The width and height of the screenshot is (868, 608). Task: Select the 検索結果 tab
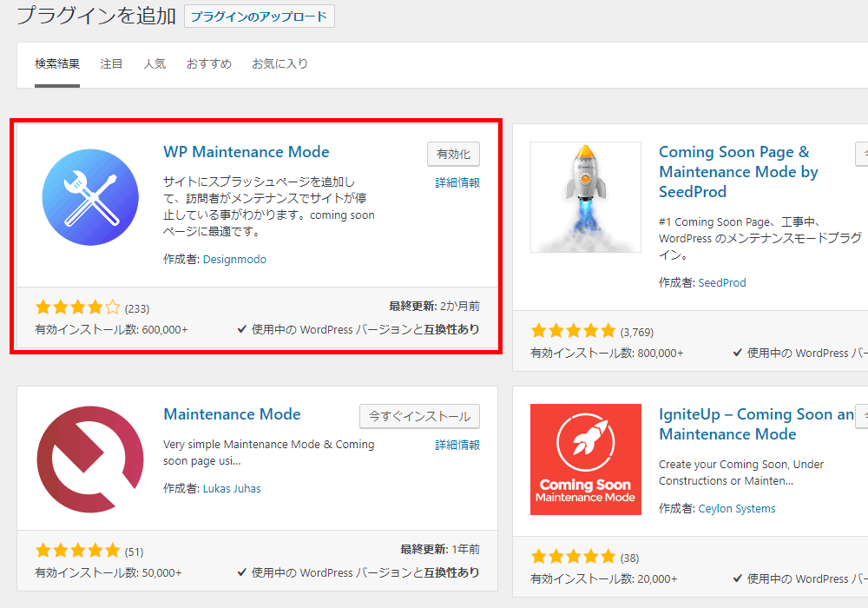57,64
